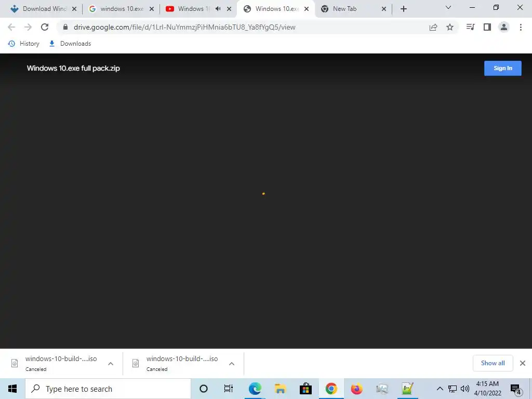The image size is (532, 399).
Task: View site security lock information
Action: click(x=65, y=27)
